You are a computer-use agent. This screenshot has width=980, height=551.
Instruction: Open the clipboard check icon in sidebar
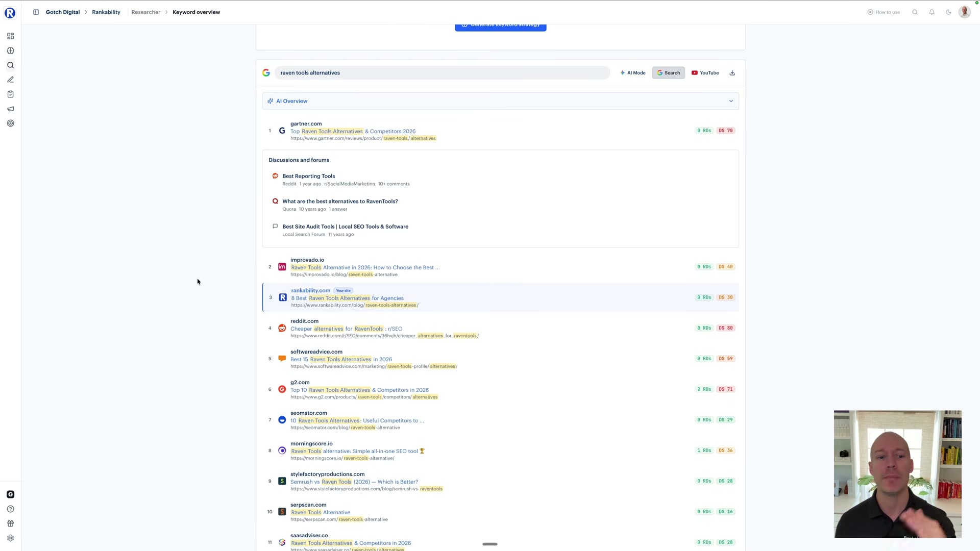11,94
